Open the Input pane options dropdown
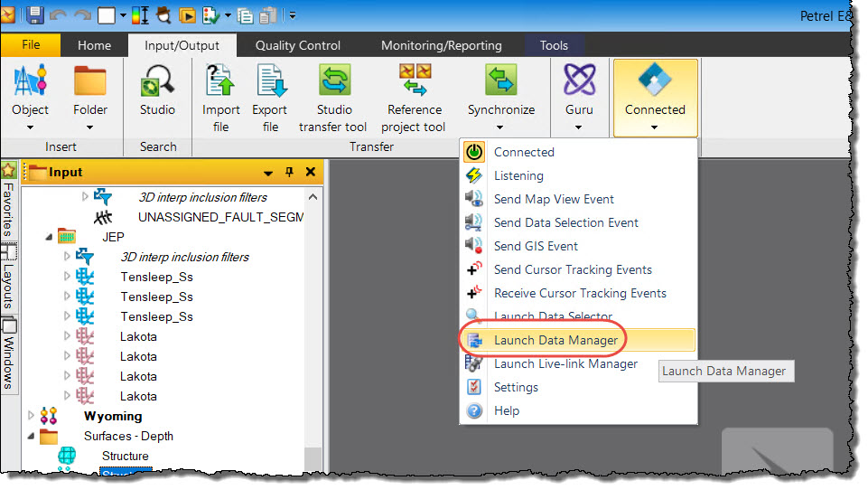 268,174
